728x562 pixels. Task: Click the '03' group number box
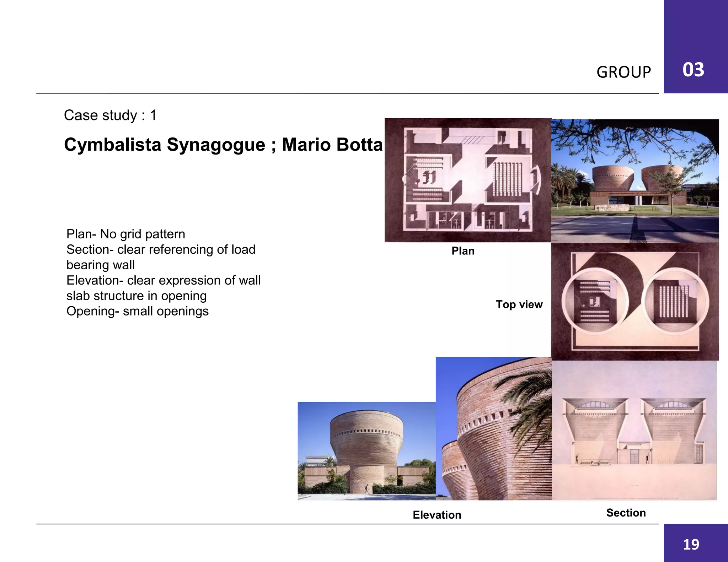tap(696, 47)
